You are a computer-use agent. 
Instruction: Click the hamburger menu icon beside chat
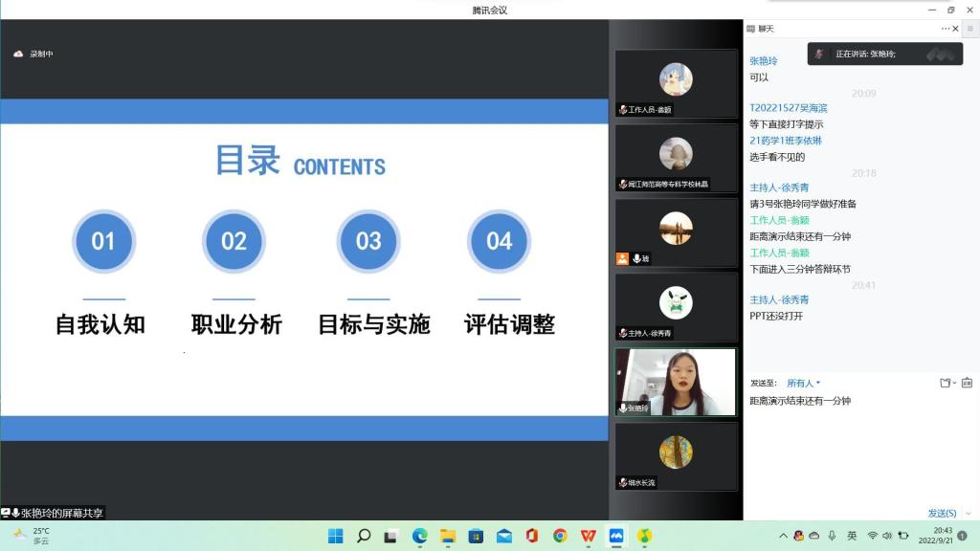tap(969, 29)
